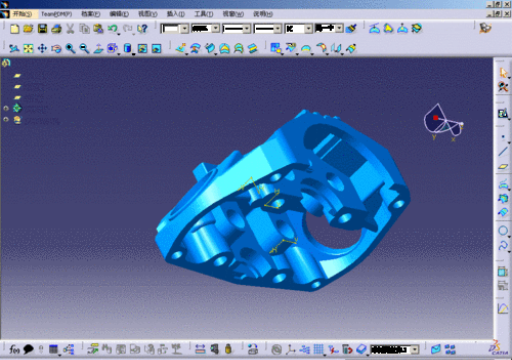This screenshot has width=512, height=360.
Task: Expand the last yellow set node in tree
Action: point(6,119)
